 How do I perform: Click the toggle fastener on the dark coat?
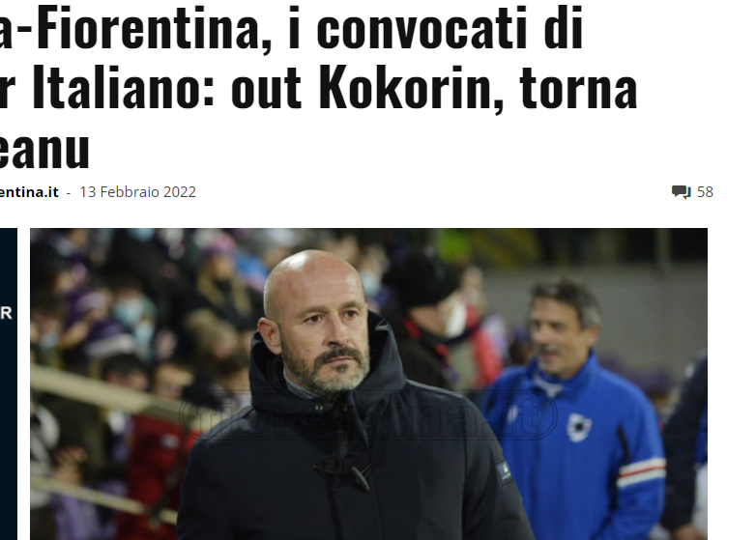click(344, 470)
